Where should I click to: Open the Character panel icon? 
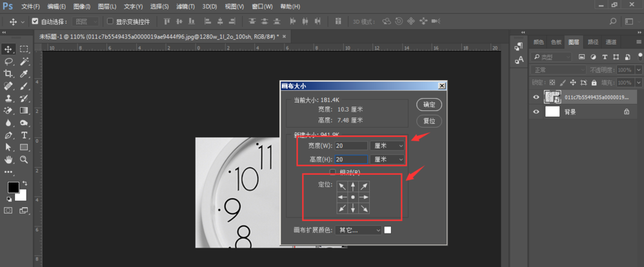(x=519, y=60)
